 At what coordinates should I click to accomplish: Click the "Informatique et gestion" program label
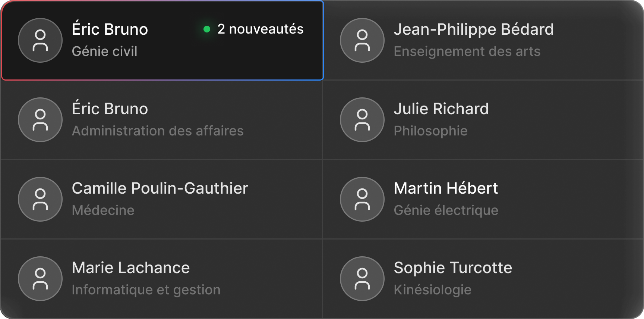pos(146,290)
